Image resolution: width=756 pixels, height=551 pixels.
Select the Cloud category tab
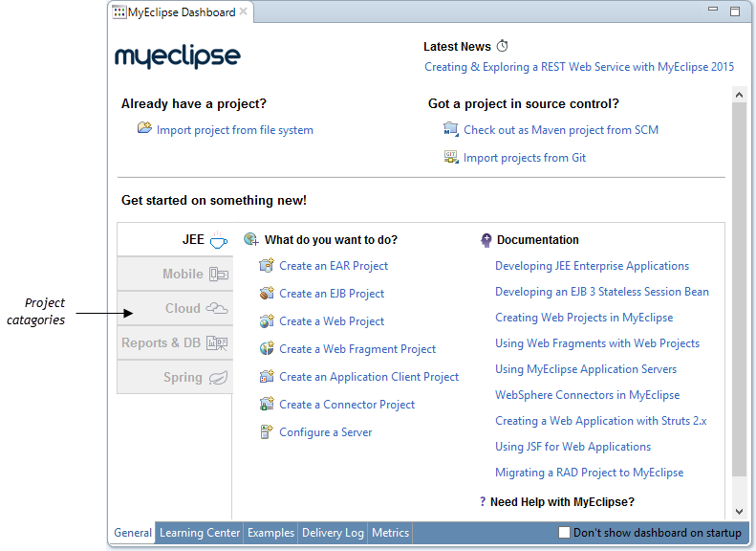point(175,308)
